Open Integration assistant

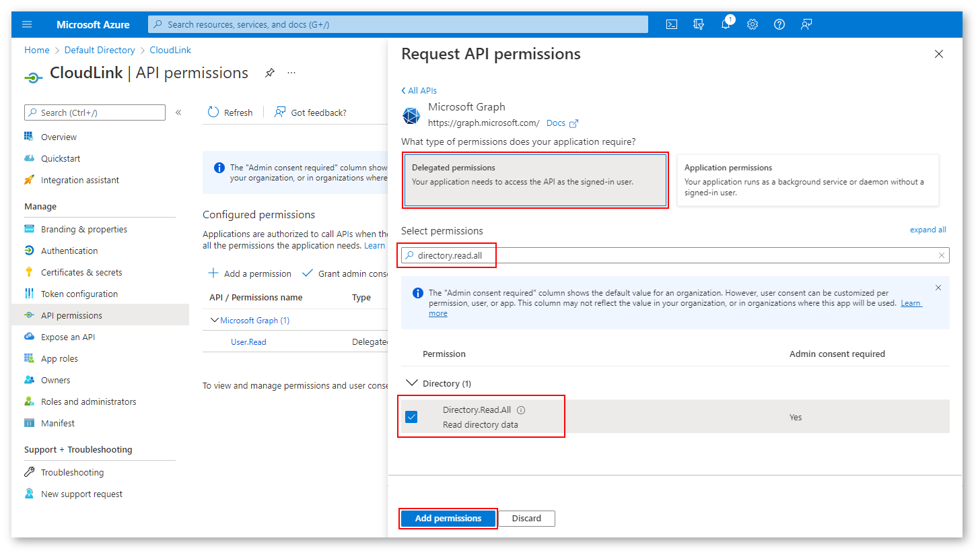tap(79, 180)
